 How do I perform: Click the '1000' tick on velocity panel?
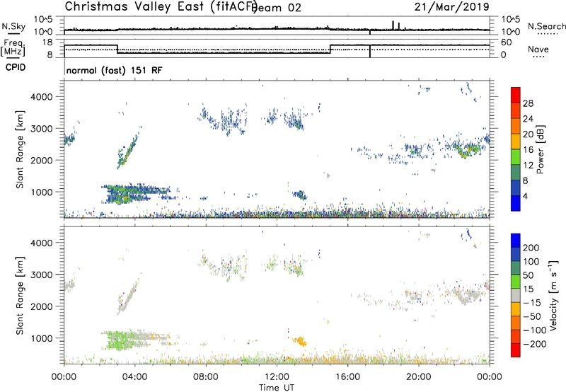click(41, 338)
